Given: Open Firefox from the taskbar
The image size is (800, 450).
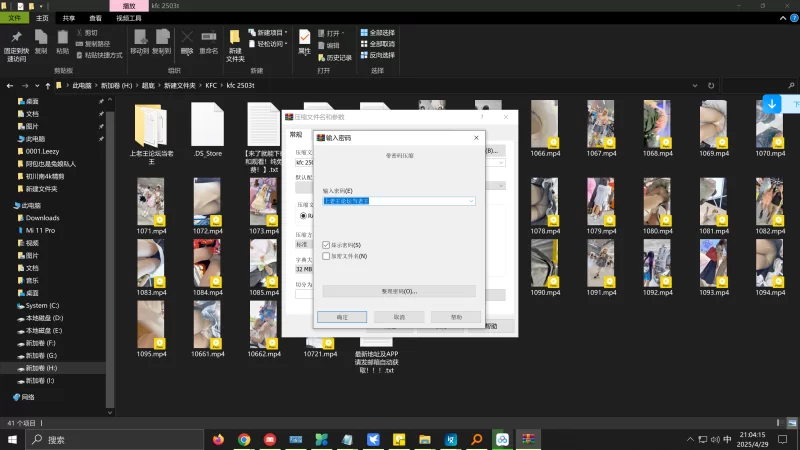Looking at the screenshot, I should (217, 439).
